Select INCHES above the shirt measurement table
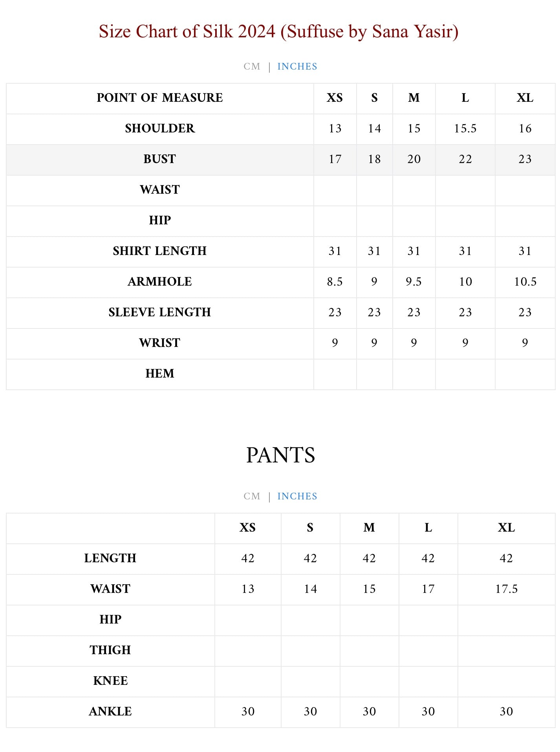The width and height of the screenshot is (560, 752). coord(297,66)
